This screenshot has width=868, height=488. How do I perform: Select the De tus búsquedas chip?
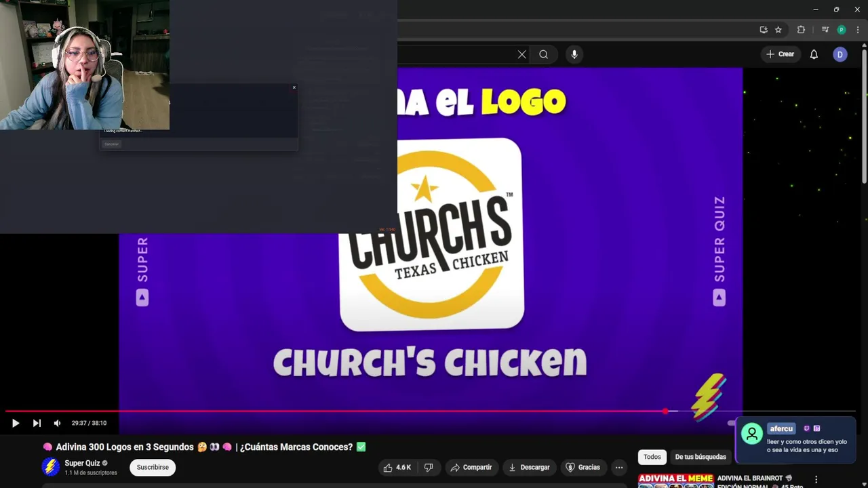[701, 457]
